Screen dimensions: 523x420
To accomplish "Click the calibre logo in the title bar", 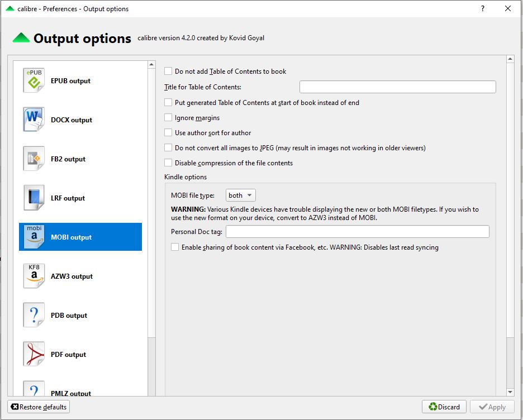I will [10, 9].
